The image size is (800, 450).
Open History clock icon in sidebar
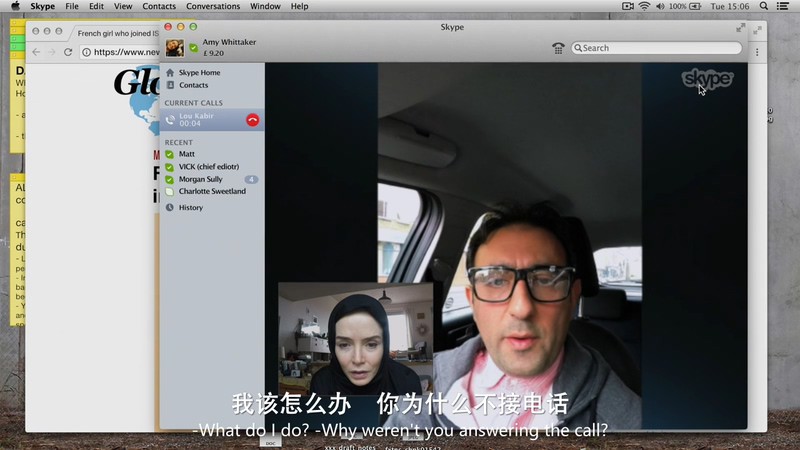170,208
